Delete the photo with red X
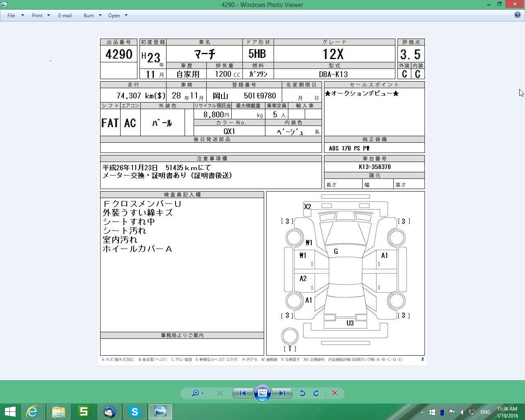The height and width of the screenshot is (420, 525). pos(335,393)
